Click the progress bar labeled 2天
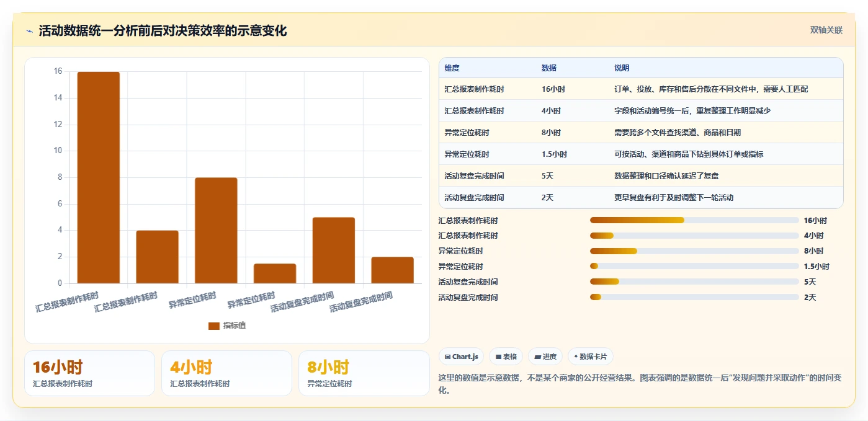Screen dimensions: 868x421 coord(694,298)
